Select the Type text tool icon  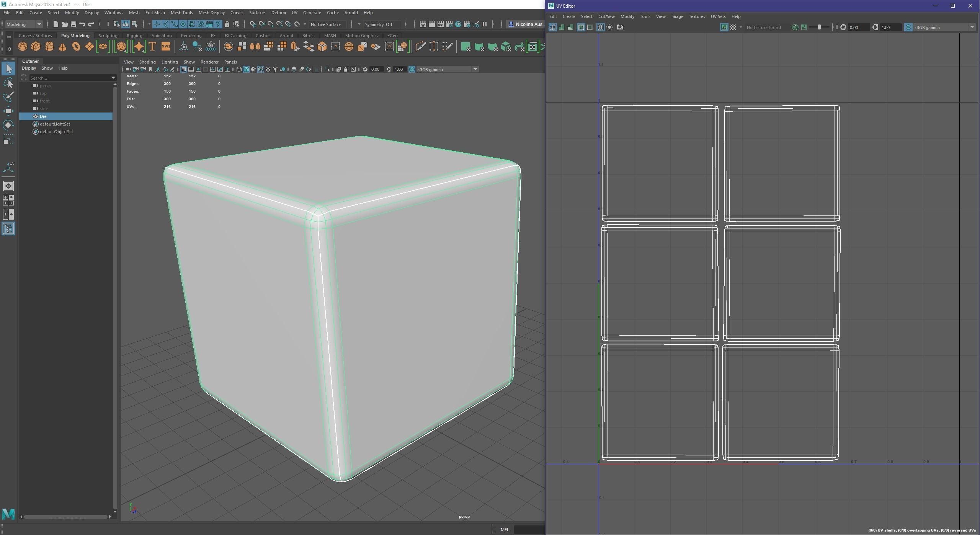(x=152, y=47)
